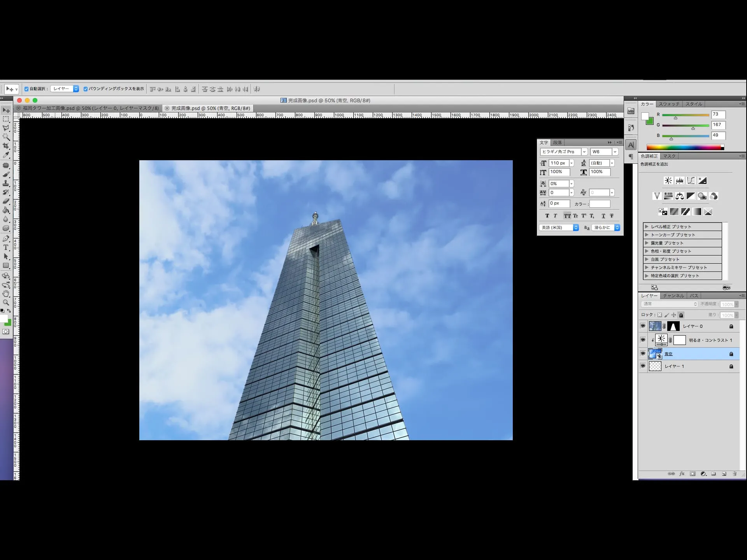The height and width of the screenshot is (560, 747).
Task: Toggle バウンディングボックスを表示 checkbox
Action: point(86,89)
